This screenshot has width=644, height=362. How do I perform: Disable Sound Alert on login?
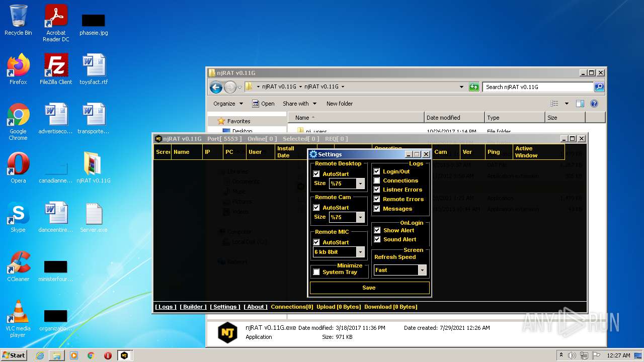[377, 239]
